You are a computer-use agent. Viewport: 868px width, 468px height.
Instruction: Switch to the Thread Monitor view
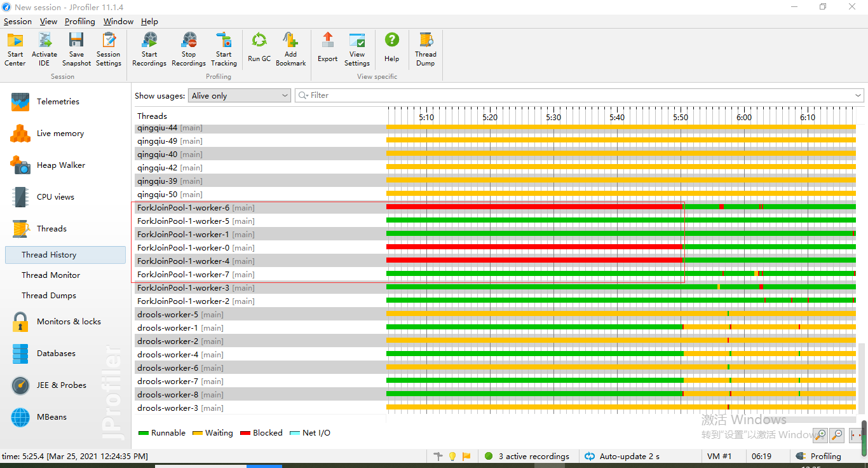pyautogui.click(x=51, y=275)
